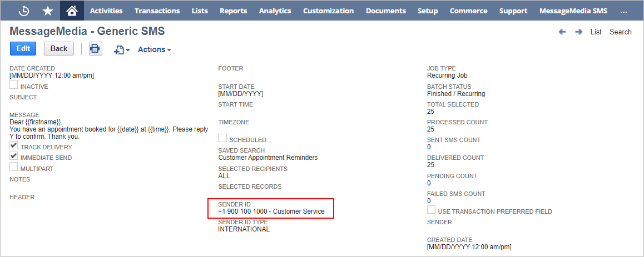Viewport: 644px width, 257px height.
Task: Click the MessageMedia - Generic SMS page title
Action: 87,31
